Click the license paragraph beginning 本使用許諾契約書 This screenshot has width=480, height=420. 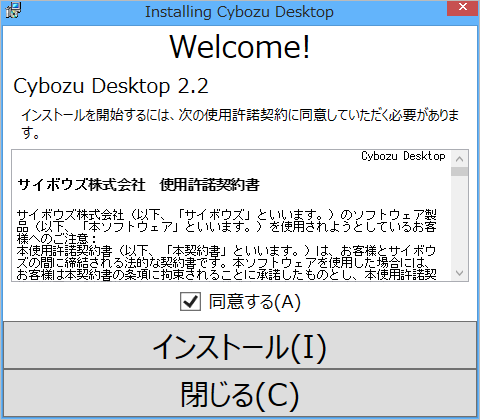(x=227, y=263)
